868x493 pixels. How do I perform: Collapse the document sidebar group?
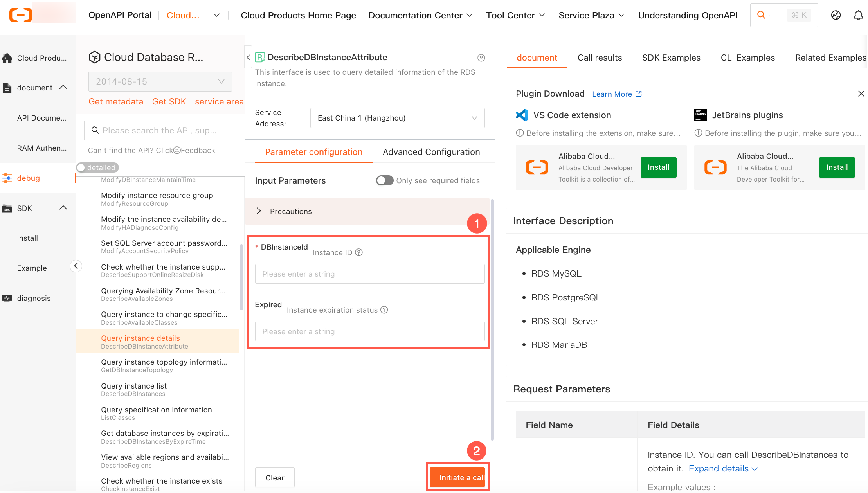pos(63,87)
